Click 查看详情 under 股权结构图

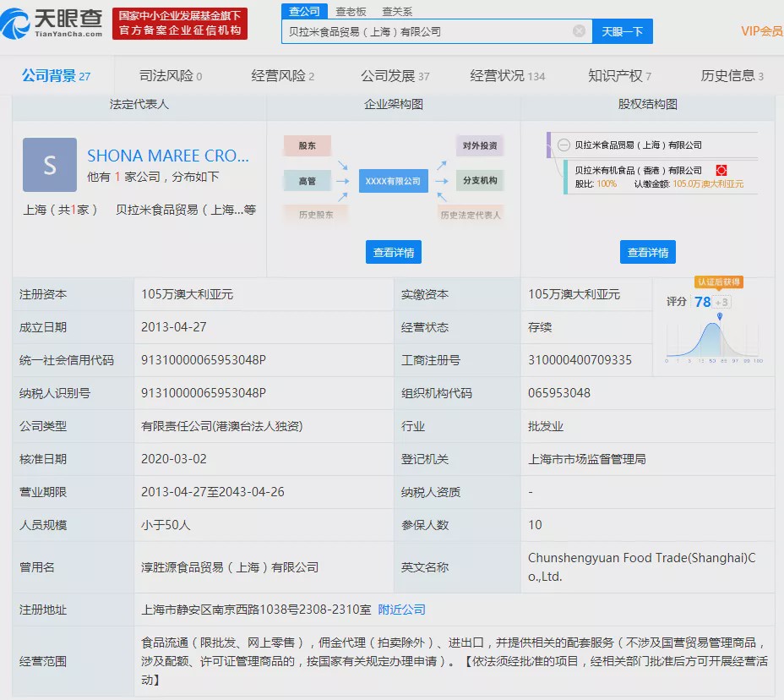(649, 251)
